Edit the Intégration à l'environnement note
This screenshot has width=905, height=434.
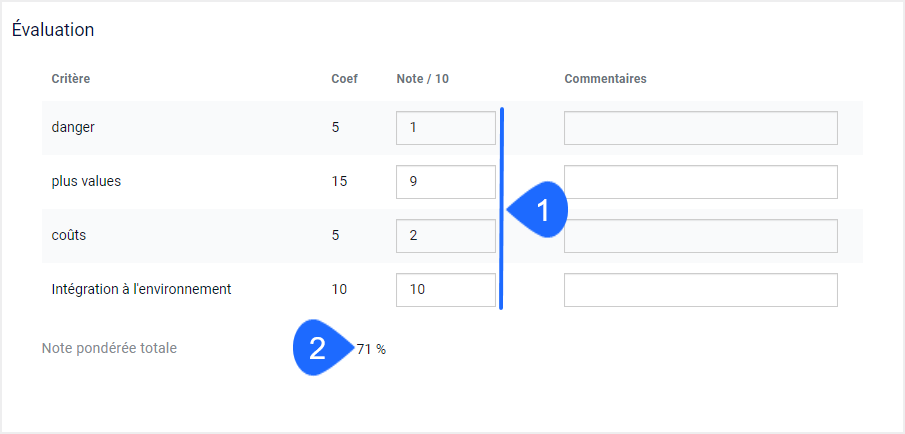[446, 290]
